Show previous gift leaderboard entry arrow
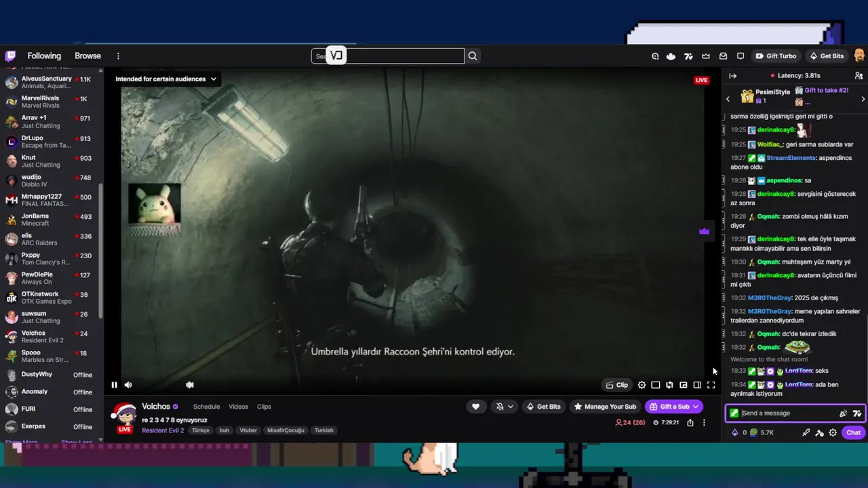The height and width of the screenshot is (488, 868). 728,99
